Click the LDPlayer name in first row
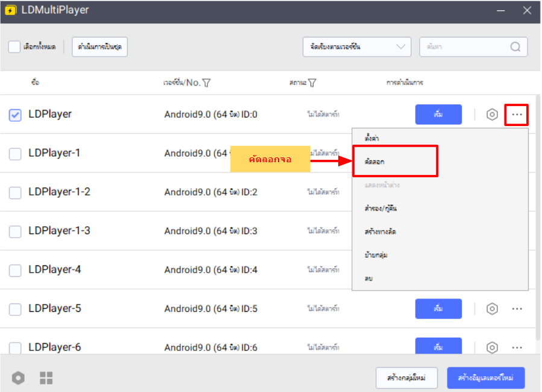Screen dimensions: 542x392 click(50, 114)
